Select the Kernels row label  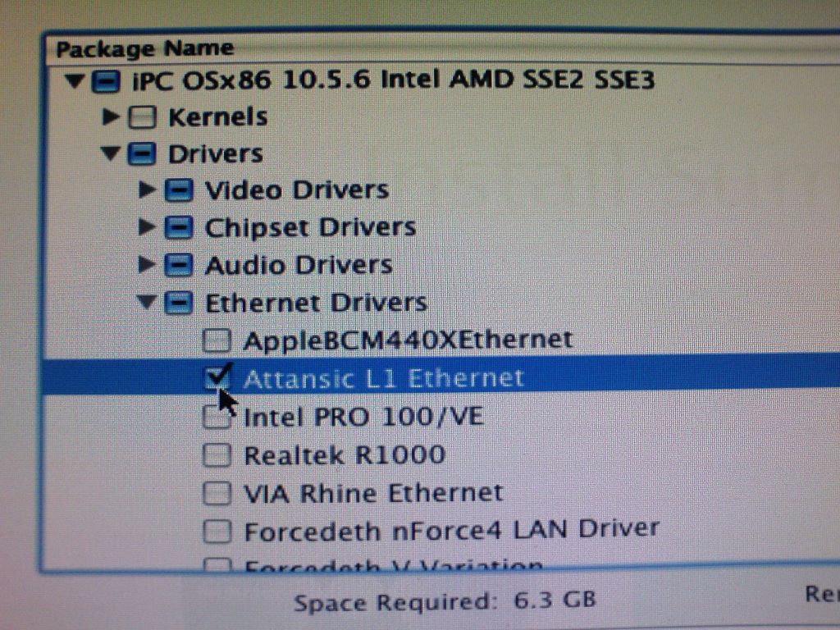218,116
